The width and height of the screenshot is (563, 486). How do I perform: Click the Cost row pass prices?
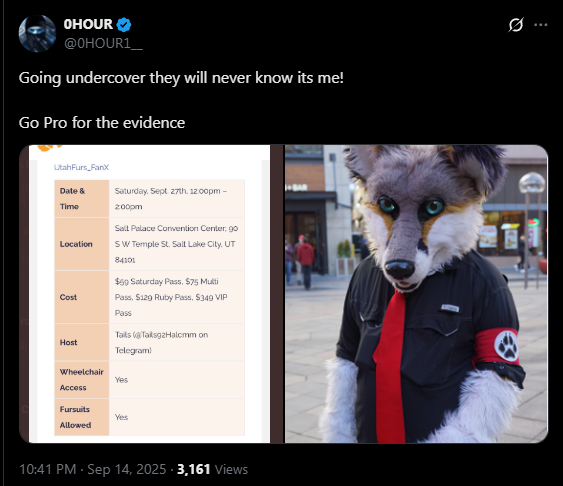tap(171, 297)
